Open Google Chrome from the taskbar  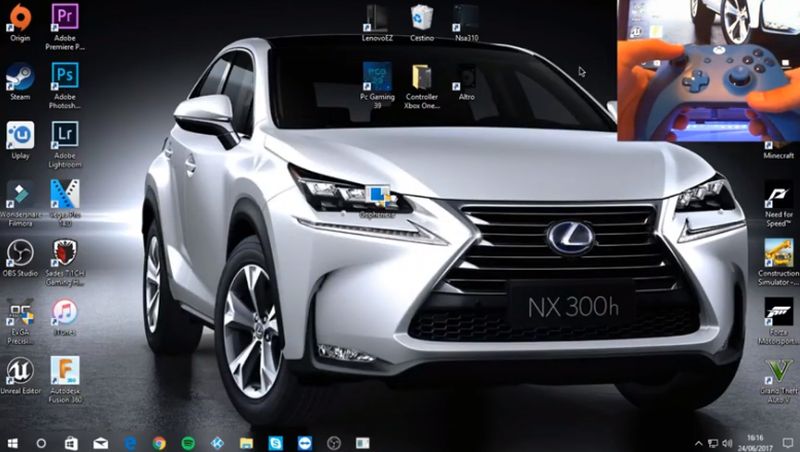(159, 443)
